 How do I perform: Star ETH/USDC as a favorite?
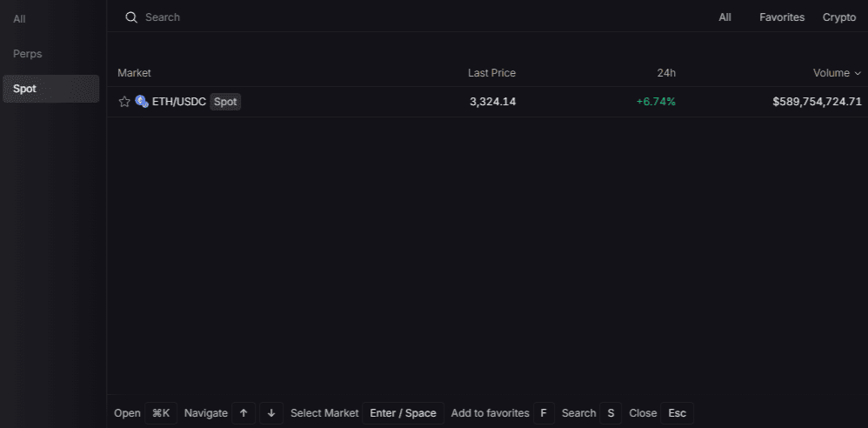[x=124, y=102]
